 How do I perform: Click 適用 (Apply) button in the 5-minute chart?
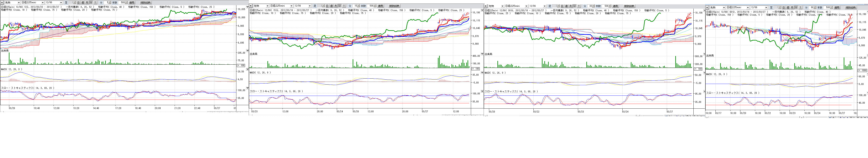point(132,3)
